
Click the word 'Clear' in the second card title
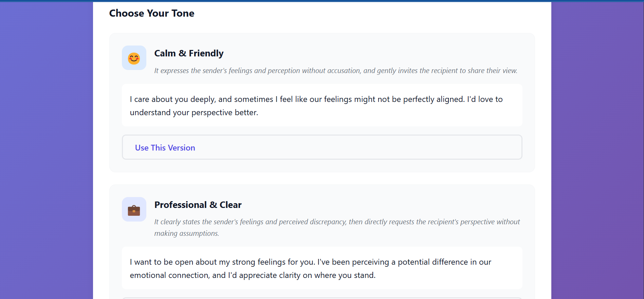pos(231,205)
